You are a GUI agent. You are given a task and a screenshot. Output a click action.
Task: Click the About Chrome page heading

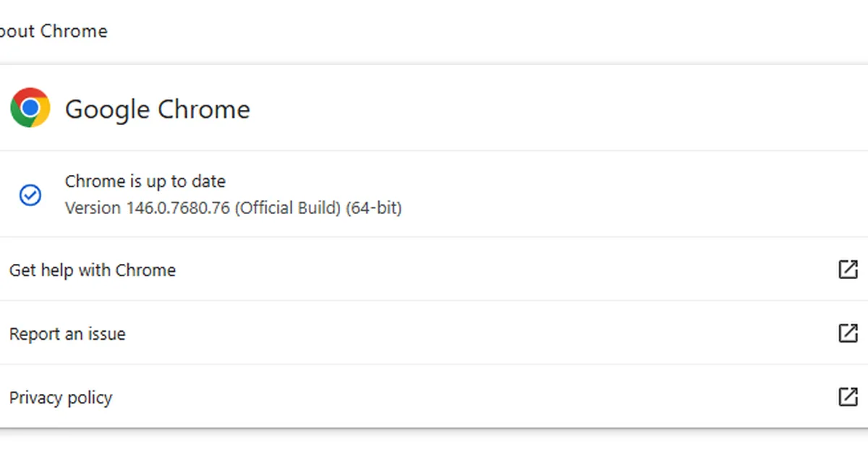tap(54, 31)
